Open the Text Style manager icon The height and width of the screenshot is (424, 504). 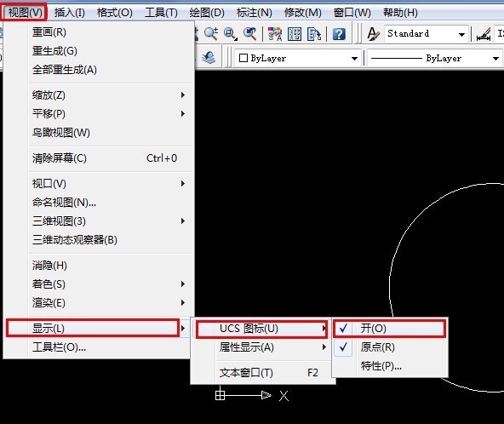pyautogui.click(x=373, y=34)
